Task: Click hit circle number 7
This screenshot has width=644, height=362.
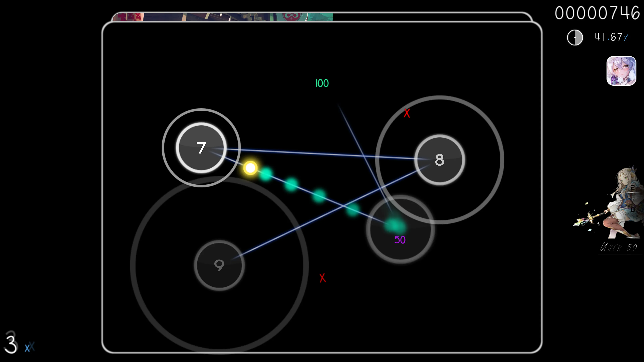Action: pos(201,148)
